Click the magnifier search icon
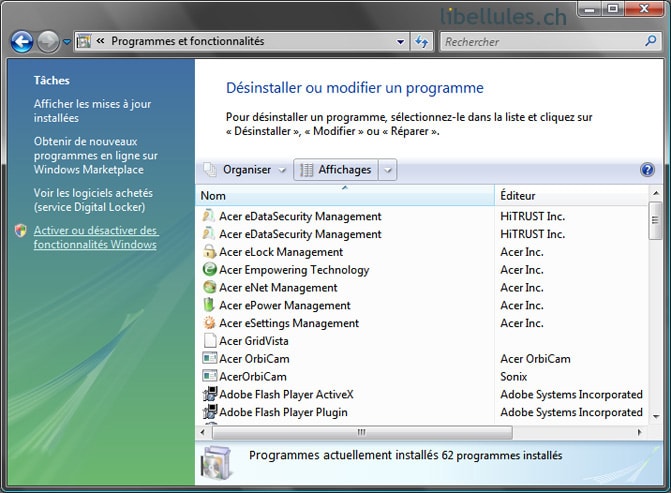The height and width of the screenshot is (493, 671). click(x=650, y=41)
